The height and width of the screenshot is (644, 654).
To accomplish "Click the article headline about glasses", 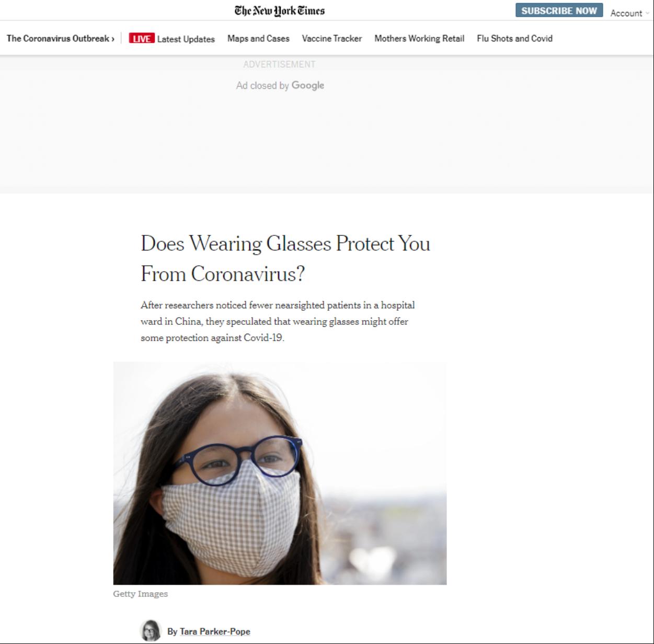I will click(285, 258).
